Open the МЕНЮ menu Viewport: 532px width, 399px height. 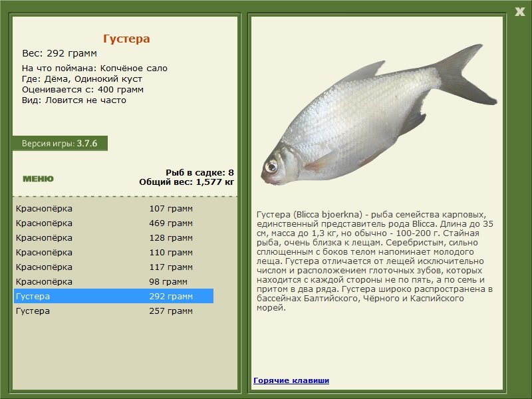[38, 179]
